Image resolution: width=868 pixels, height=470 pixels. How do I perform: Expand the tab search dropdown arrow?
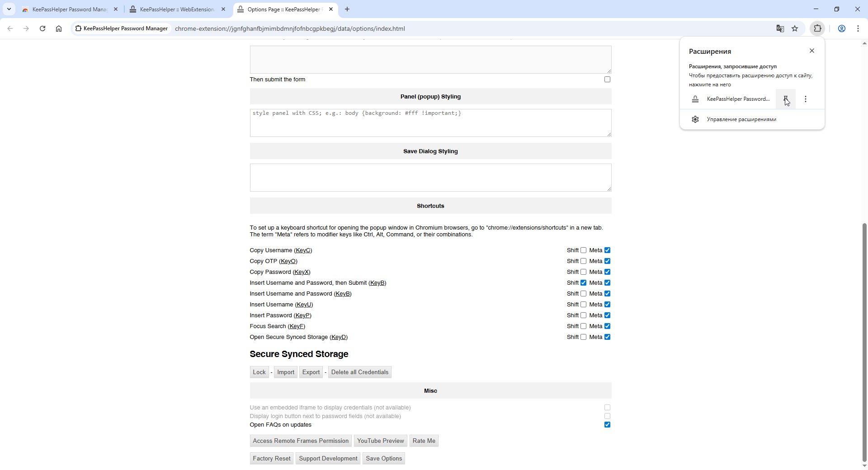[9, 9]
